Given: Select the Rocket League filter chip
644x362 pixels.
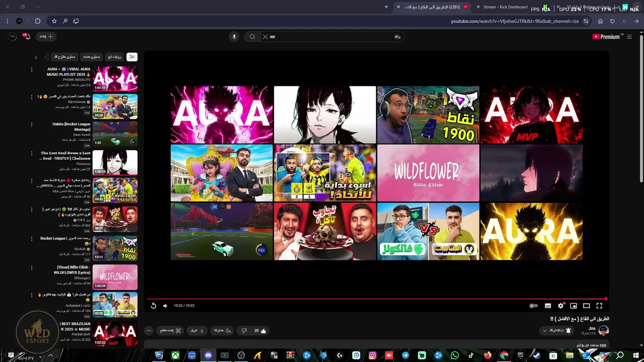Looking at the screenshot, I should pyautogui.click(x=114, y=57).
